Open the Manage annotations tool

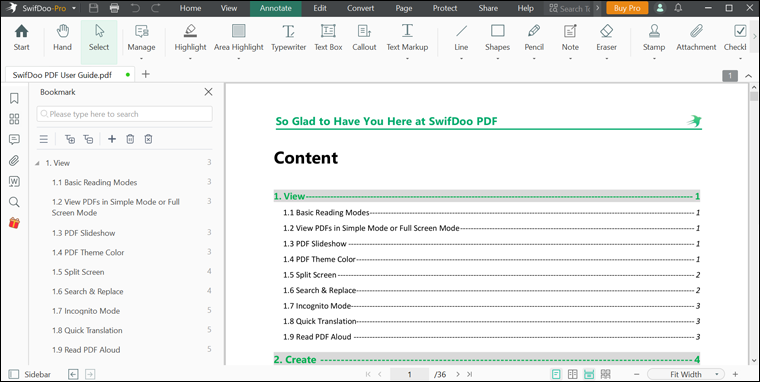point(141,38)
